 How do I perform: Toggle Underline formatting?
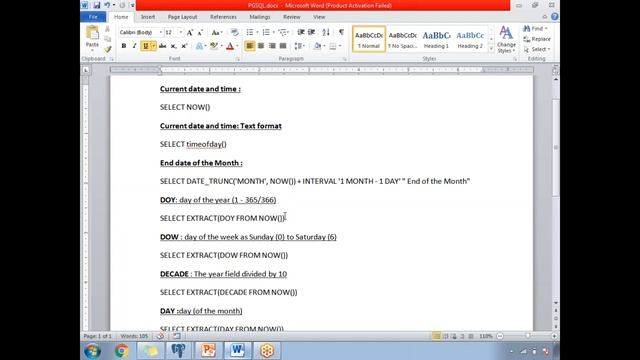[145, 46]
